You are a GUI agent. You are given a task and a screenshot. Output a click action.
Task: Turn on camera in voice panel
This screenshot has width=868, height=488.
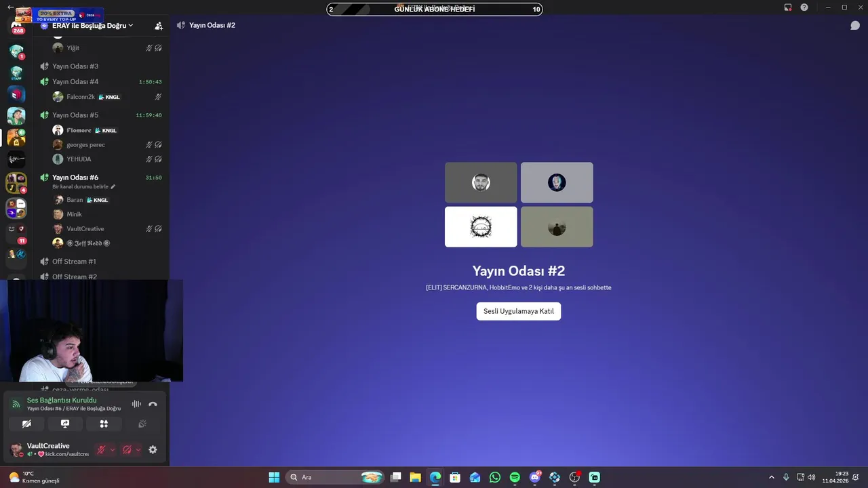pos(26,424)
